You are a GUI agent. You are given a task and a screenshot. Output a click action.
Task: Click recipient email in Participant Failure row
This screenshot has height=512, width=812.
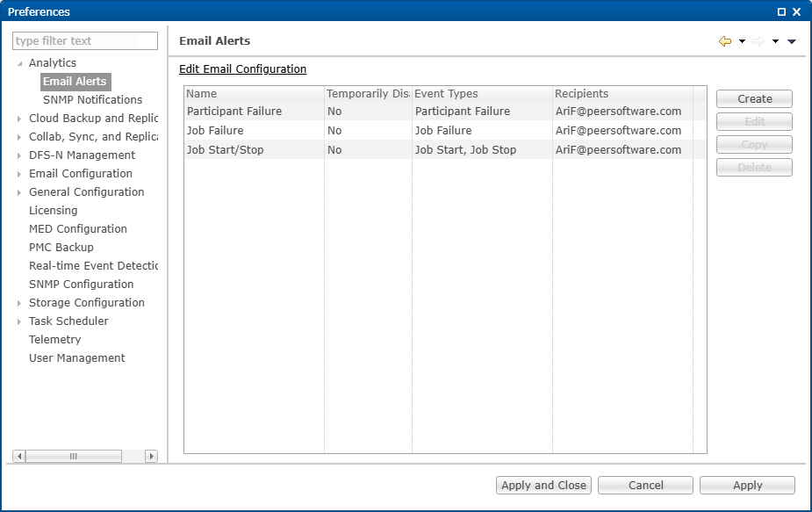tap(618, 112)
